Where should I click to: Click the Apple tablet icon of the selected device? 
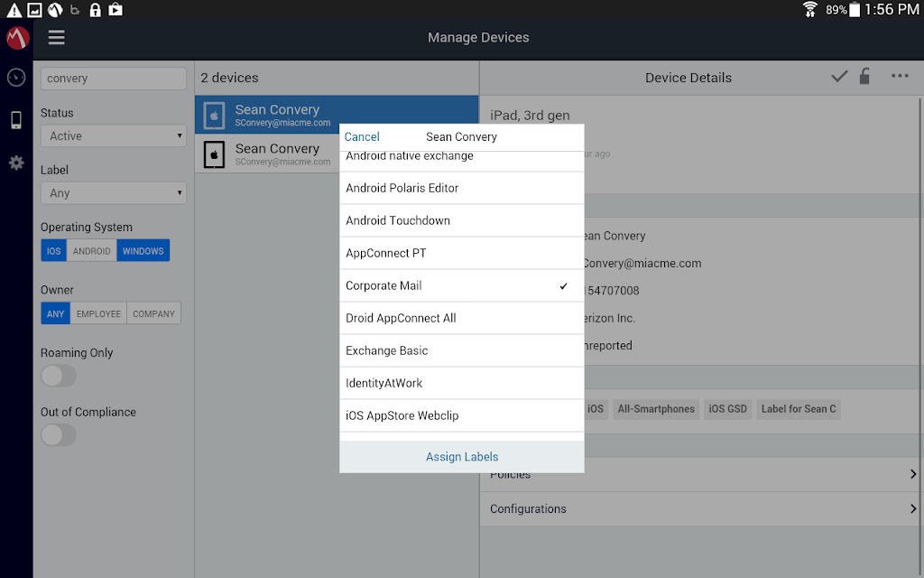(214, 116)
